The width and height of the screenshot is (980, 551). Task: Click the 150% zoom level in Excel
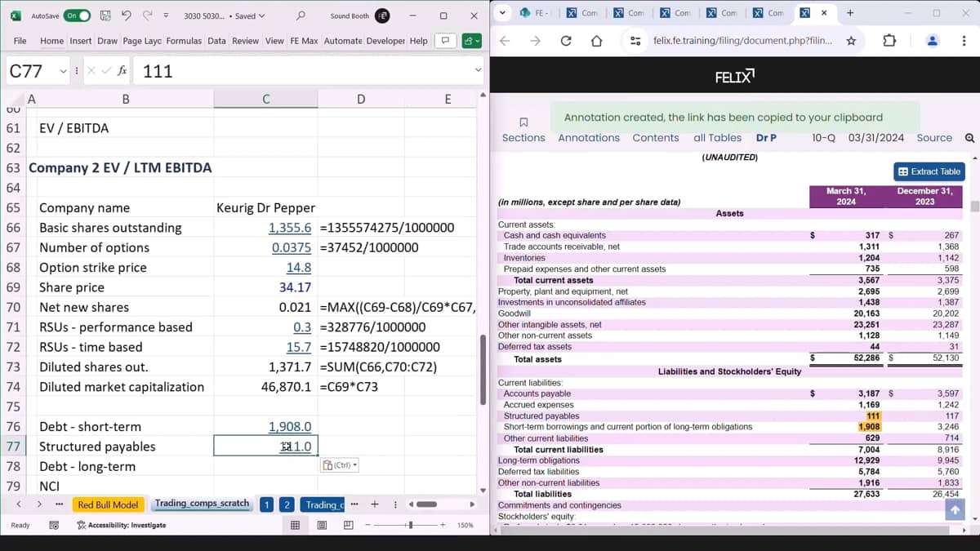(x=465, y=525)
